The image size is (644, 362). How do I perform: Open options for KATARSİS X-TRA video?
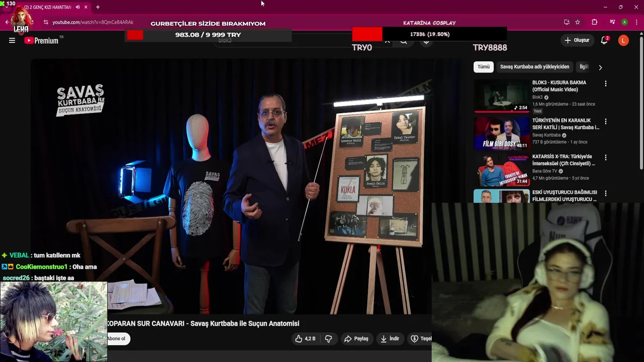606,157
